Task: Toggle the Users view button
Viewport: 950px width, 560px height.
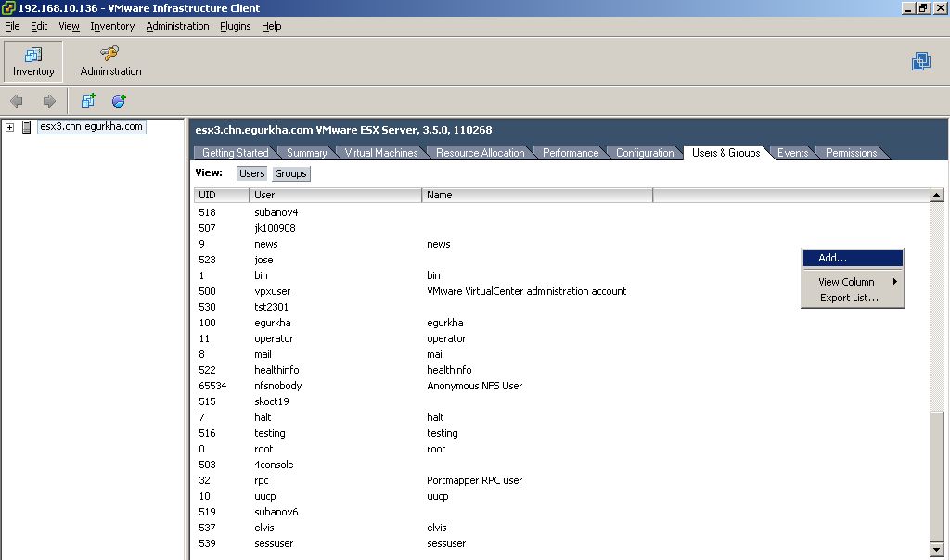Action: 251,173
